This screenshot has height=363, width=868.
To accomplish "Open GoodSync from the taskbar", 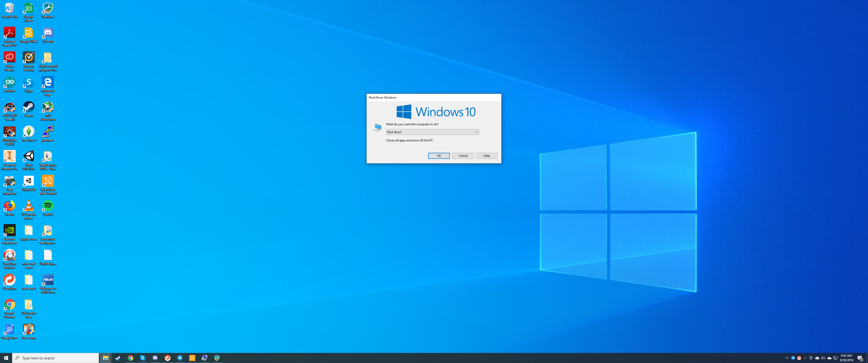I will click(168, 358).
